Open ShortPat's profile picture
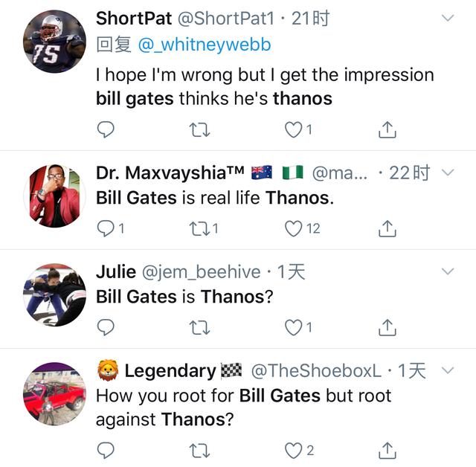The height and width of the screenshot is (467, 476). tap(54, 42)
